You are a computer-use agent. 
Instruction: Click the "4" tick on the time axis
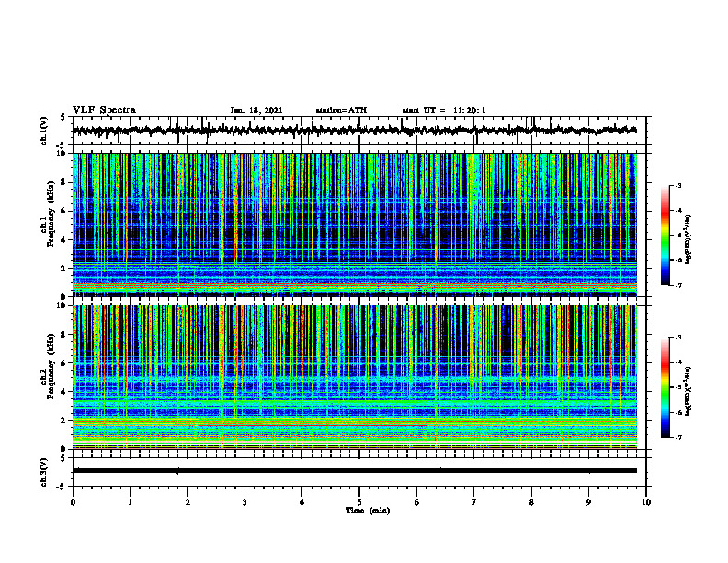(302, 502)
